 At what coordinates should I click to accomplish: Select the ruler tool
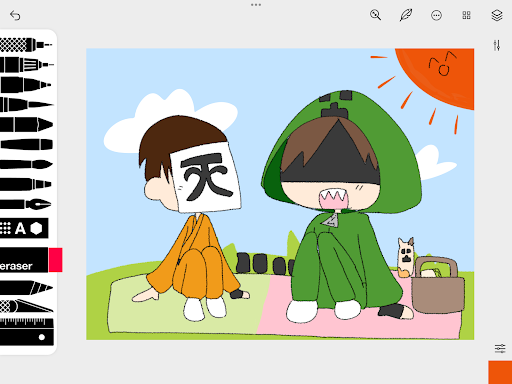point(27,332)
